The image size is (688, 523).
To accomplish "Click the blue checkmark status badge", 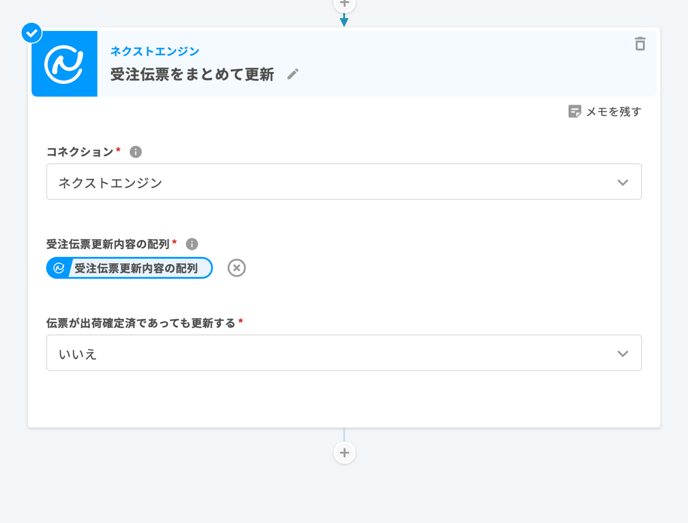I will [x=32, y=33].
